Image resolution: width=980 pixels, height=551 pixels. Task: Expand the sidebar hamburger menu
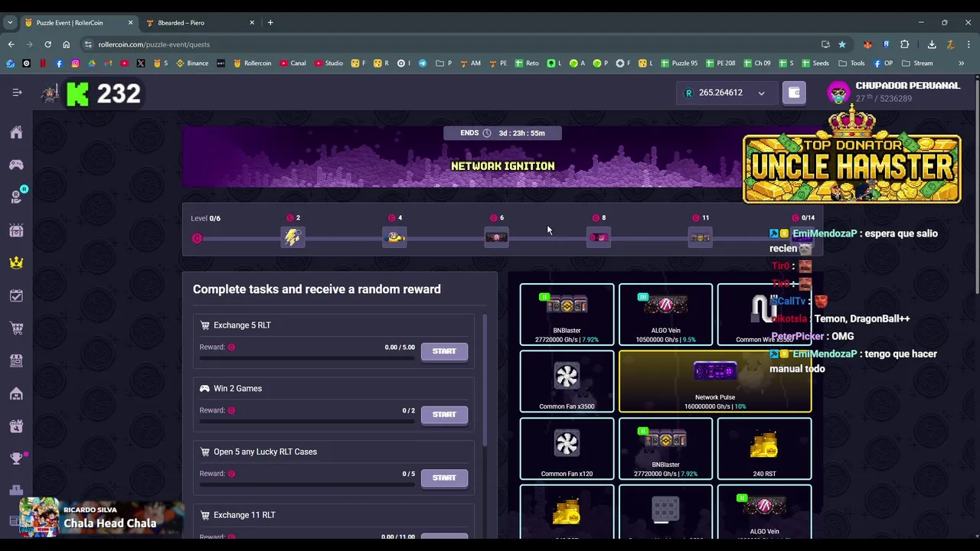pos(17,93)
